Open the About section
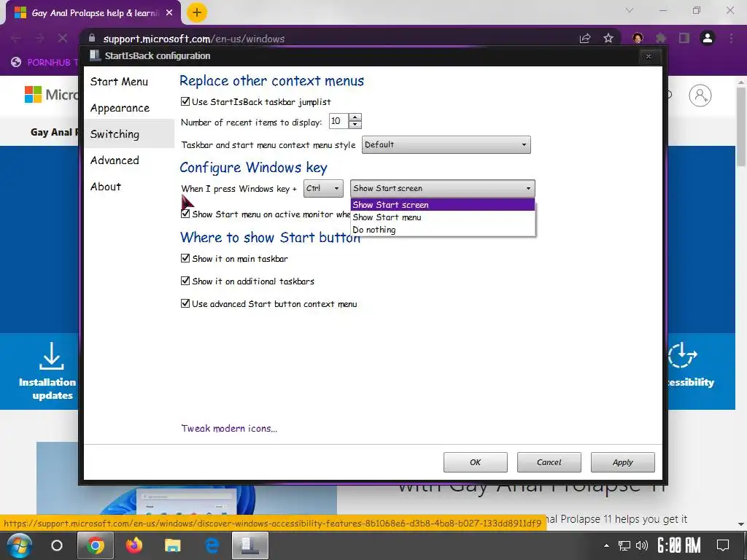 click(106, 187)
